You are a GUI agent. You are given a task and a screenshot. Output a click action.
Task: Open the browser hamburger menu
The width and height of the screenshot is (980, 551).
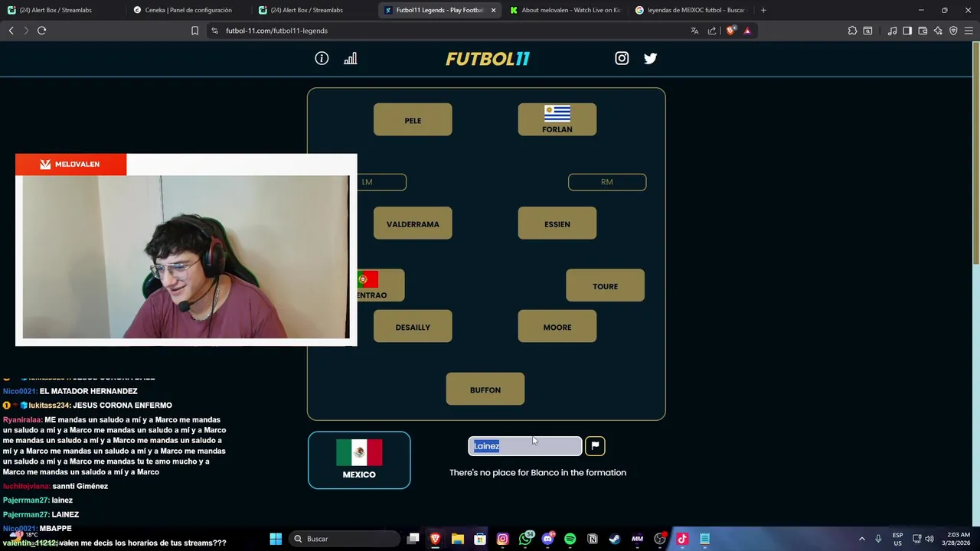(x=969, y=31)
